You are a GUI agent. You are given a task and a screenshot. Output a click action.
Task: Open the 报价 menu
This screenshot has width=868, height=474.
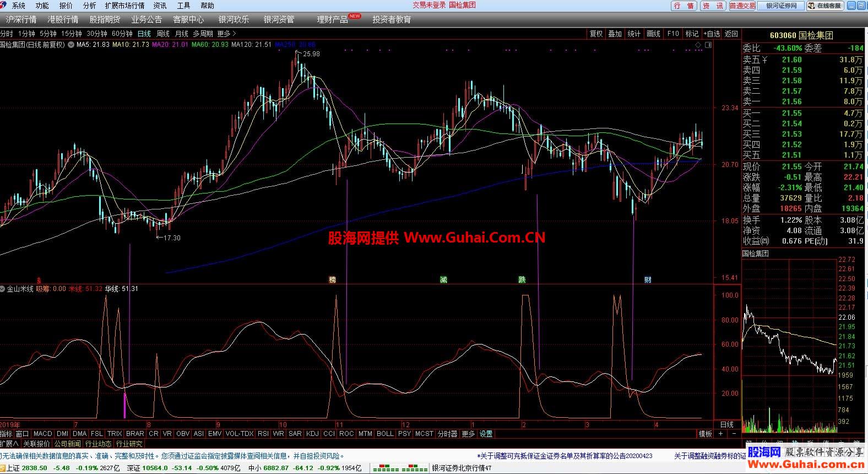tap(66, 6)
